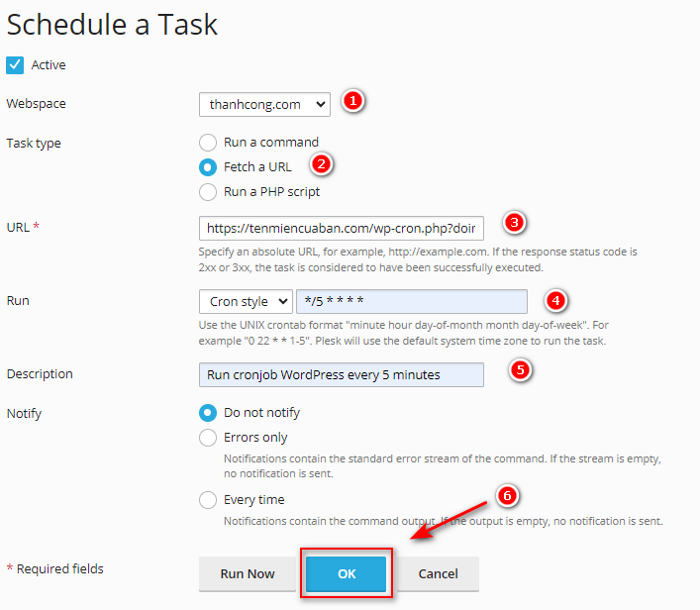The image size is (700, 610).
Task: Click the Run Now button
Action: tap(248, 573)
